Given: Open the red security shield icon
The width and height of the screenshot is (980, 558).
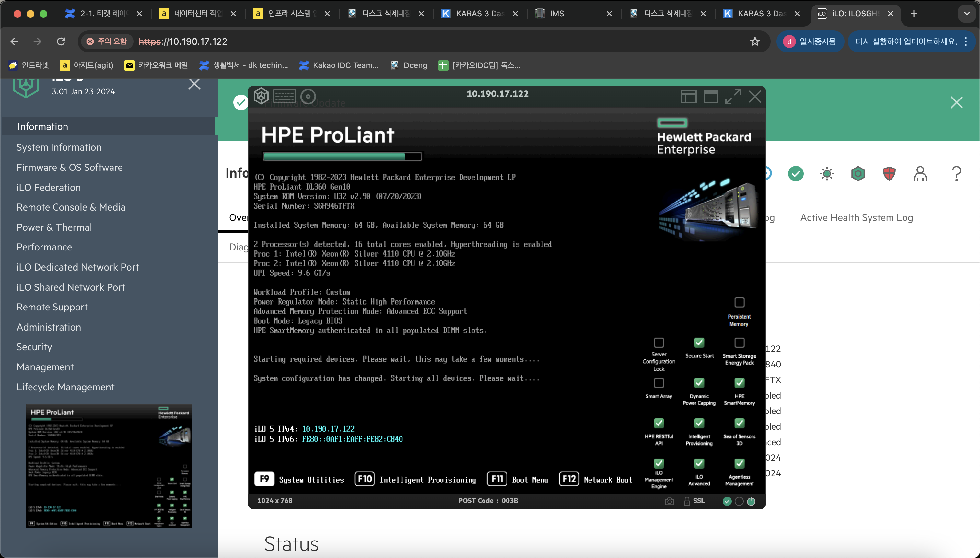Looking at the screenshot, I should pos(889,174).
